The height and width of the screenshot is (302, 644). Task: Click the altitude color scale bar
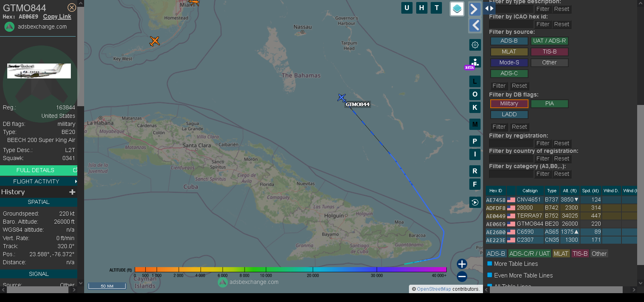291,269
